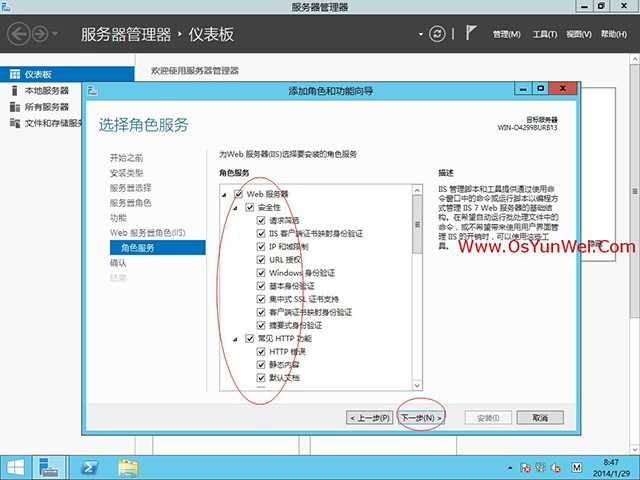Screen dimensions: 640x480
Task: Go to the 功能 wizard step
Action: [118, 218]
